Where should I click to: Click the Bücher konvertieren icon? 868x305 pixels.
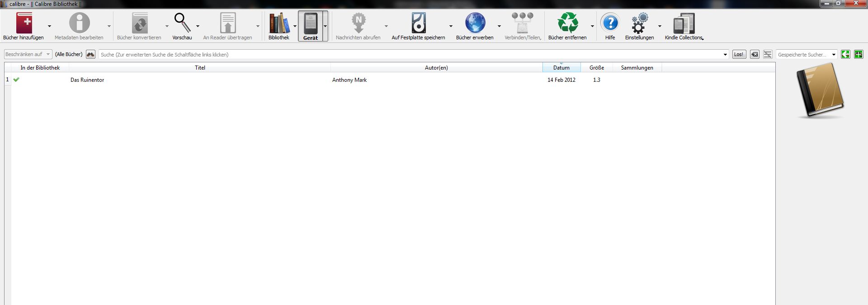[x=140, y=23]
